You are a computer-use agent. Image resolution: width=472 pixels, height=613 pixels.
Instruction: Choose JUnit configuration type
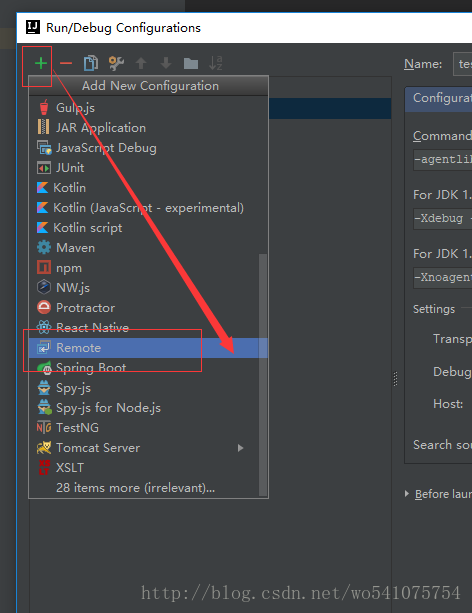coord(144,168)
